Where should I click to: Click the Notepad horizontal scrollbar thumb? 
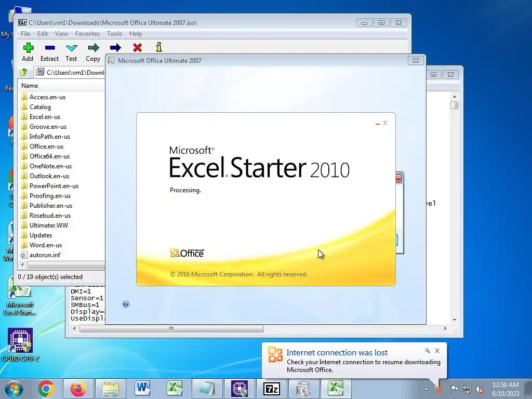click(171, 328)
